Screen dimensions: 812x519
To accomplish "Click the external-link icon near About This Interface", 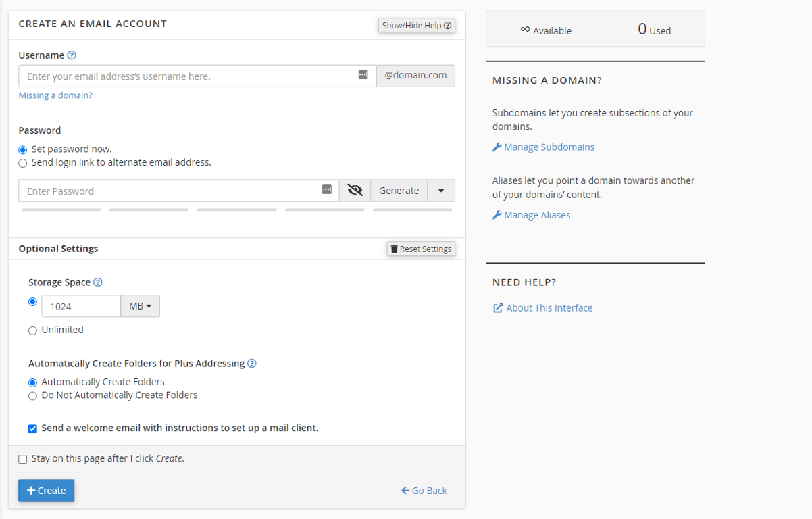I will point(498,307).
